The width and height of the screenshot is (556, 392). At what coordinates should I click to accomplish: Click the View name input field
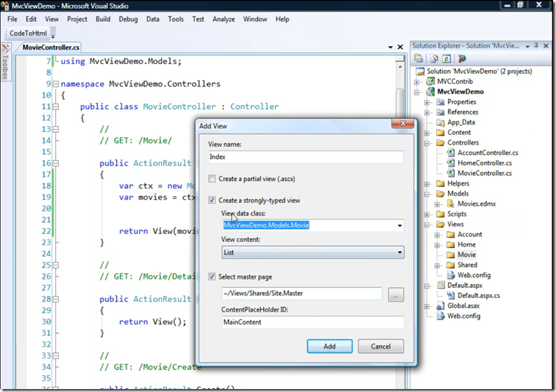point(306,157)
